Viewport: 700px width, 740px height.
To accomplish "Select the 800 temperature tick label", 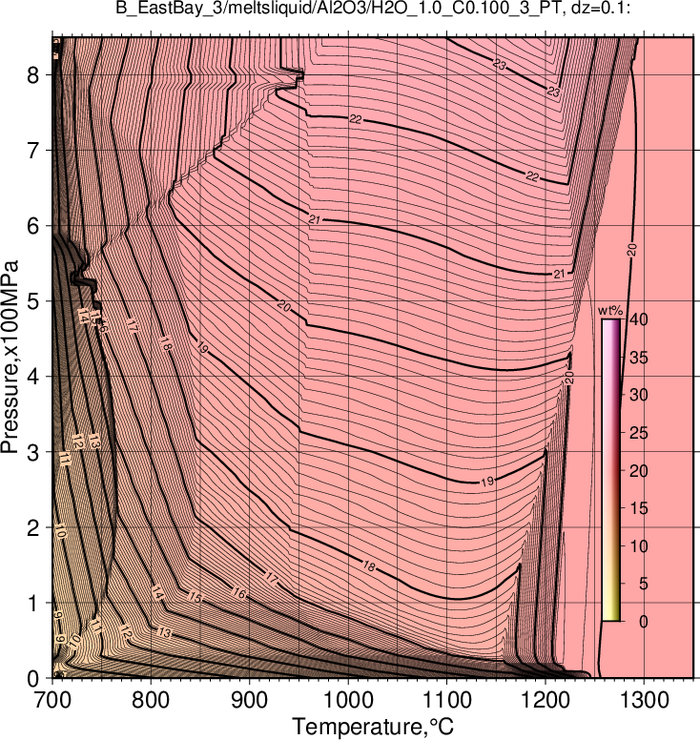I will pyautogui.click(x=151, y=700).
